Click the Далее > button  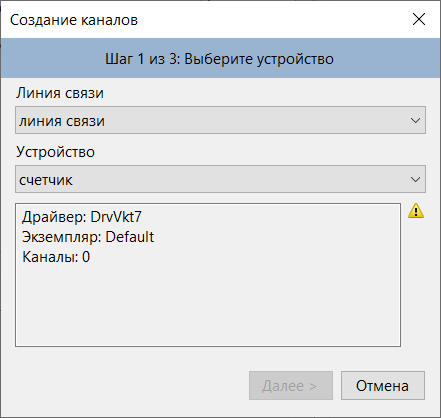click(x=291, y=386)
